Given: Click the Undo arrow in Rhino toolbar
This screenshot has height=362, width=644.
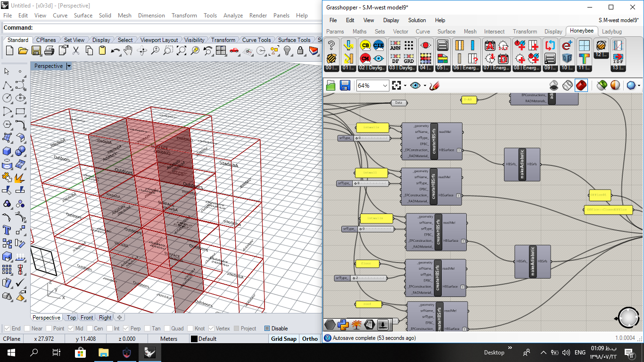Looking at the screenshot, I should [116, 50].
